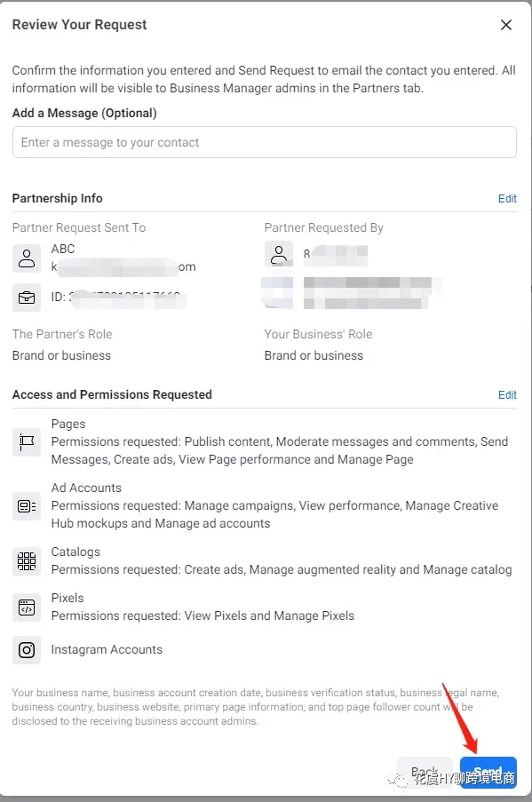Select the Ad Accounts permissions entry
Viewport: 532px width, 802px height.
point(274,506)
